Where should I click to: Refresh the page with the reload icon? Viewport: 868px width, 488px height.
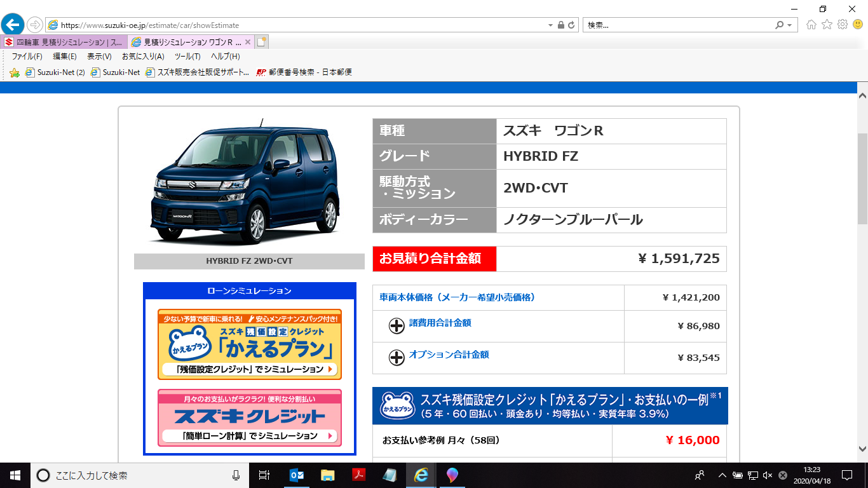(x=571, y=25)
